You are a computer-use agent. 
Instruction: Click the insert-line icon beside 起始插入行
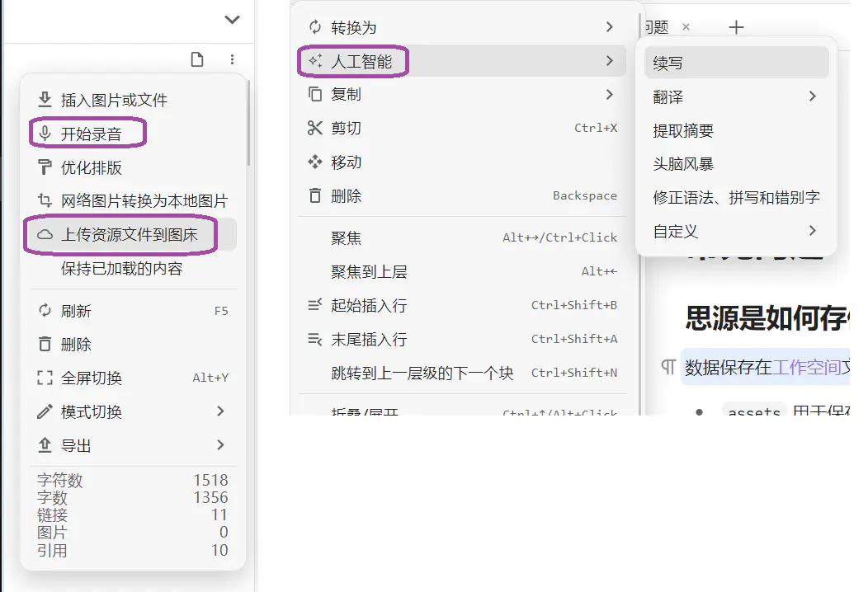coord(315,305)
